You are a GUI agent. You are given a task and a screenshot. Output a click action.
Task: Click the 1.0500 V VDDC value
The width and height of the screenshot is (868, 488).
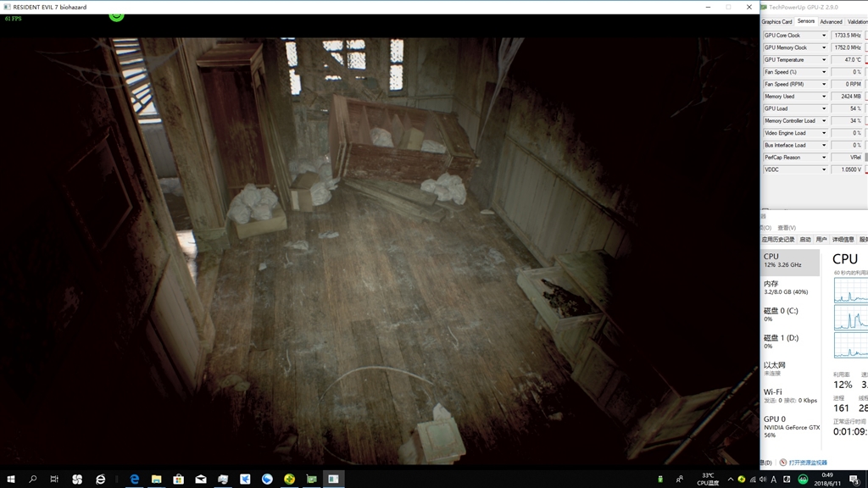847,169
